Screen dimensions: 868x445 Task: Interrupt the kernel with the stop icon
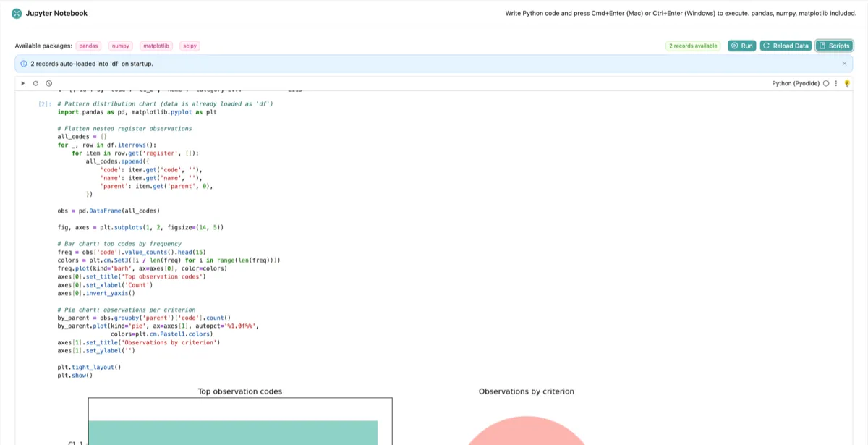point(48,83)
